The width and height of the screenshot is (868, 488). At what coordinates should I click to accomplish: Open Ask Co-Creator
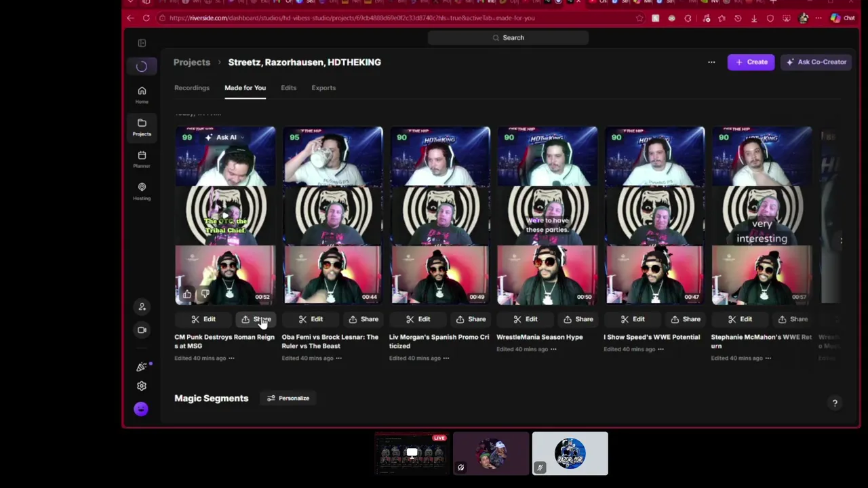816,62
